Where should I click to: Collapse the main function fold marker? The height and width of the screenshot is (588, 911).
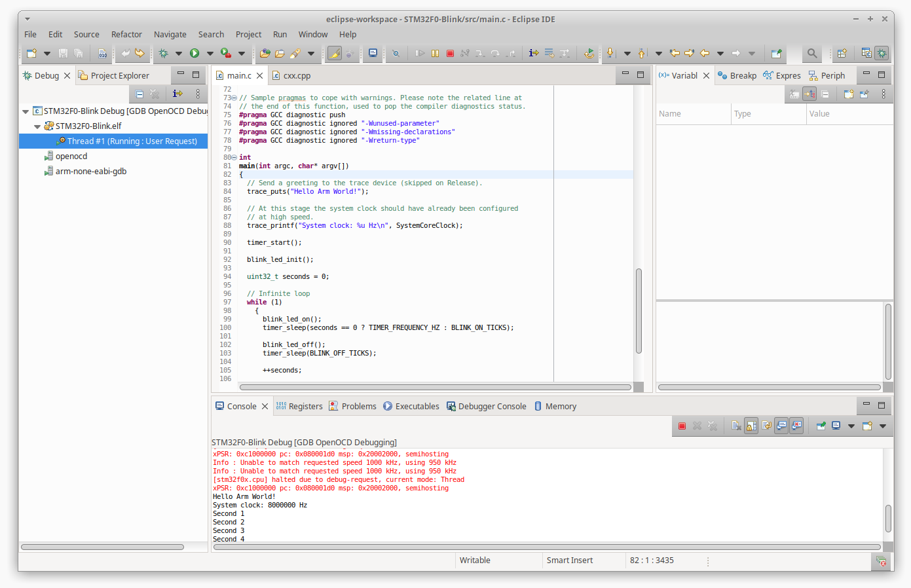(234, 157)
